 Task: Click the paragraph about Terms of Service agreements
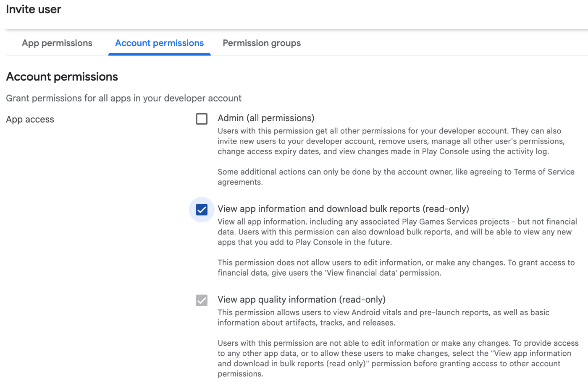click(395, 177)
